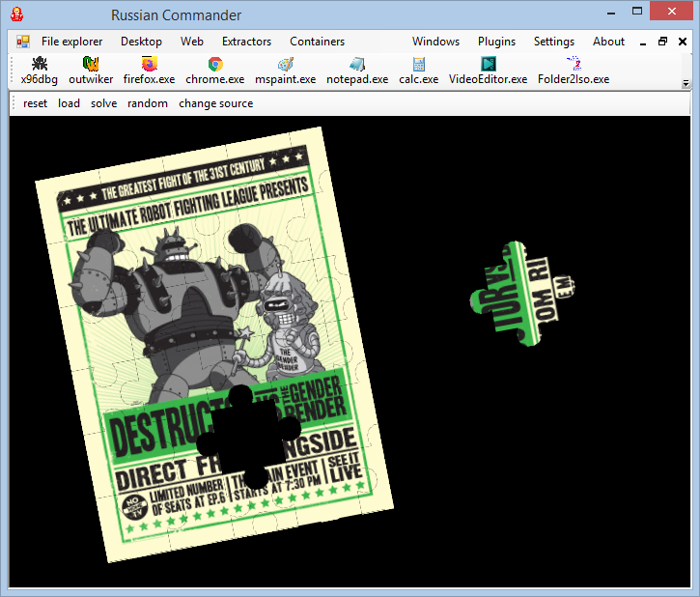
Task: Click the Russian Commander matryoshka title icon
Action: pyautogui.click(x=17, y=14)
